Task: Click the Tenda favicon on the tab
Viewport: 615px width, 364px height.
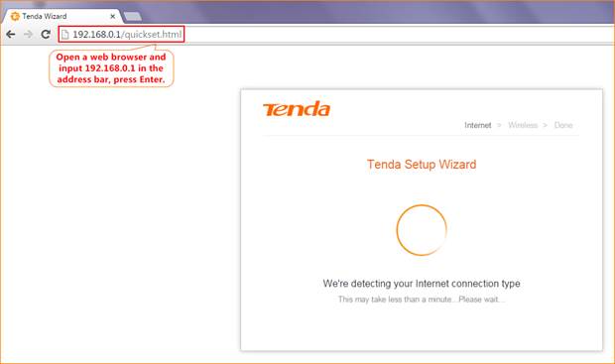Action: pyautogui.click(x=15, y=16)
